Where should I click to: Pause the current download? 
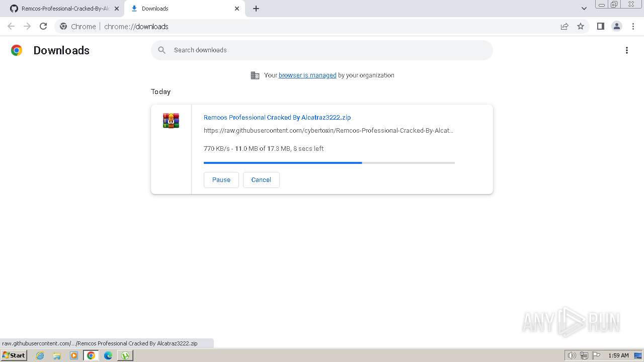pos(221,180)
